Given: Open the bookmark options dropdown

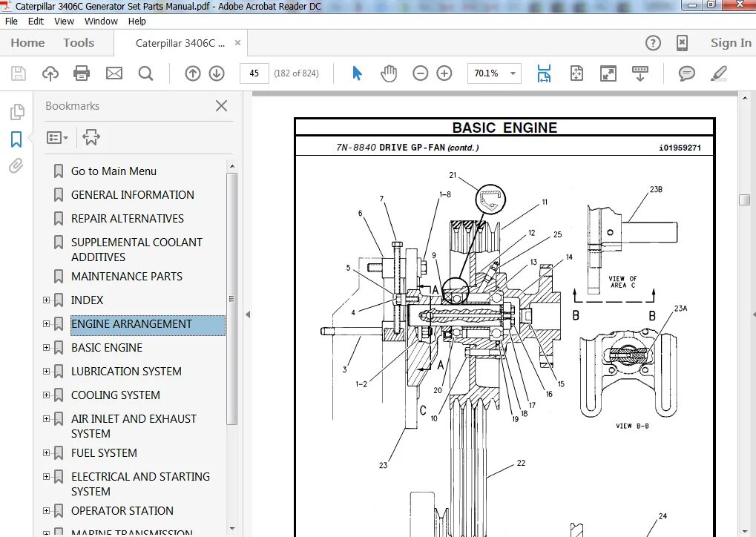Looking at the screenshot, I should [x=57, y=138].
